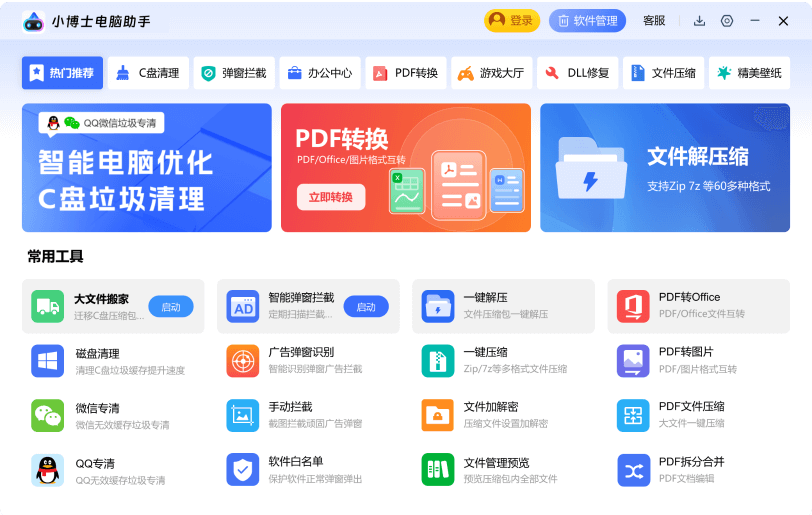Click the 广告弹窗识别 target icon
The image size is (812, 515).
(x=242, y=361)
